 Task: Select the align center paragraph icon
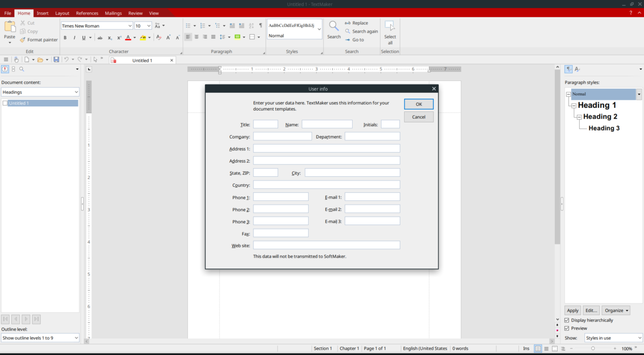coord(196,37)
